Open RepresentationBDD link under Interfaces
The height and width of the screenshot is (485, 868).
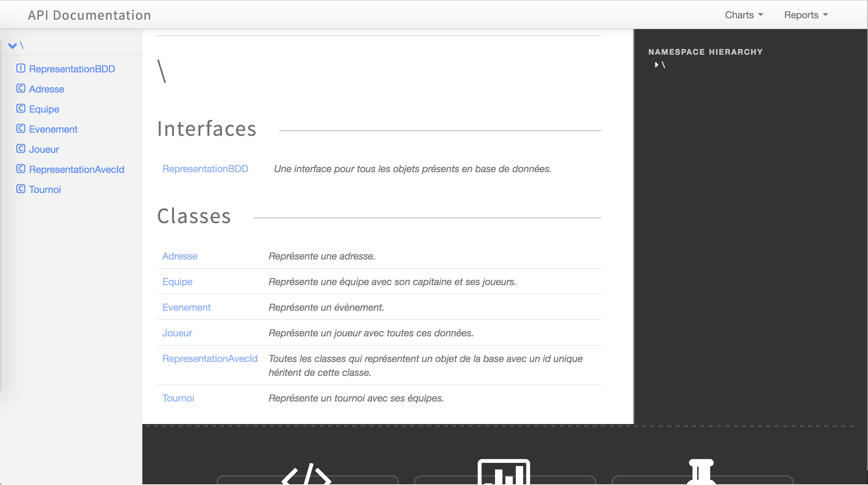click(x=205, y=169)
